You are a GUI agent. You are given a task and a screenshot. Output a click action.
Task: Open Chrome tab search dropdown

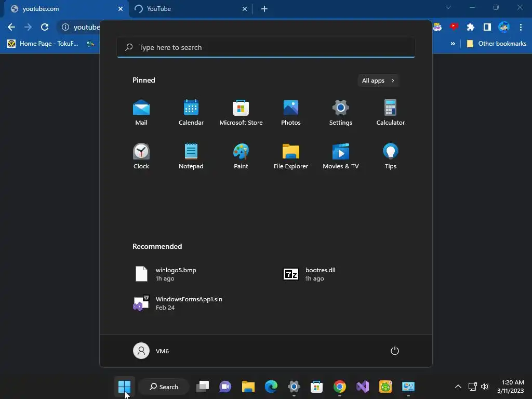(448, 7)
